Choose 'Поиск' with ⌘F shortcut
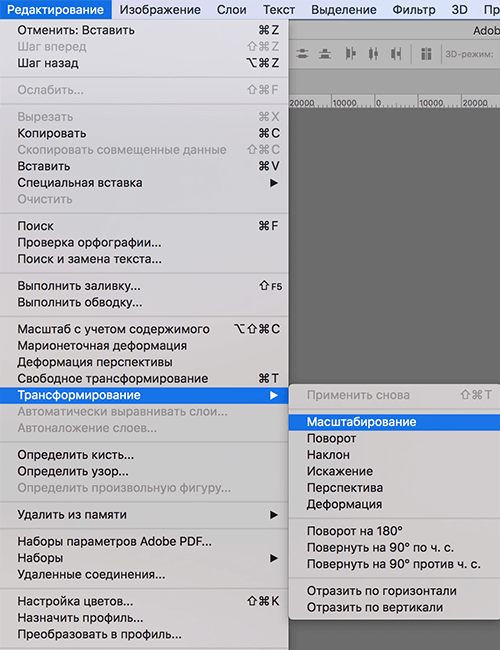Image resolution: width=500 pixels, height=650 pixels. [144, 226]
